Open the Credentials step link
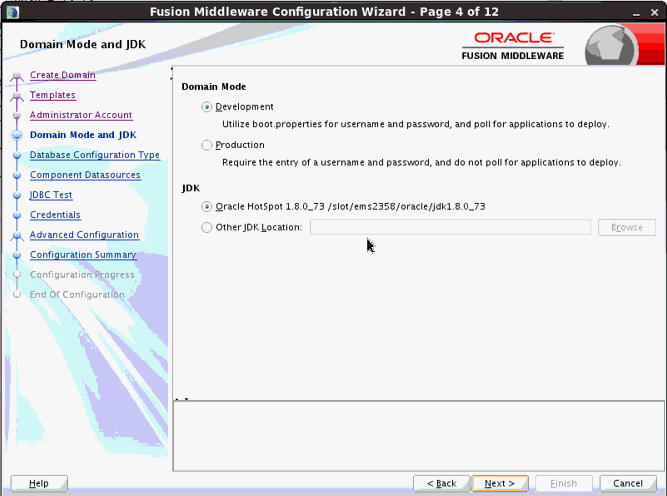 coord(55,215)
